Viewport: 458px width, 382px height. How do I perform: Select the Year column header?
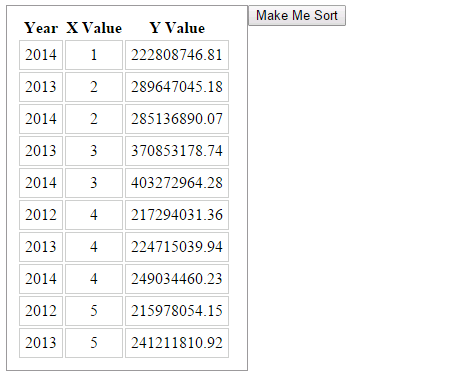point(41,28)
